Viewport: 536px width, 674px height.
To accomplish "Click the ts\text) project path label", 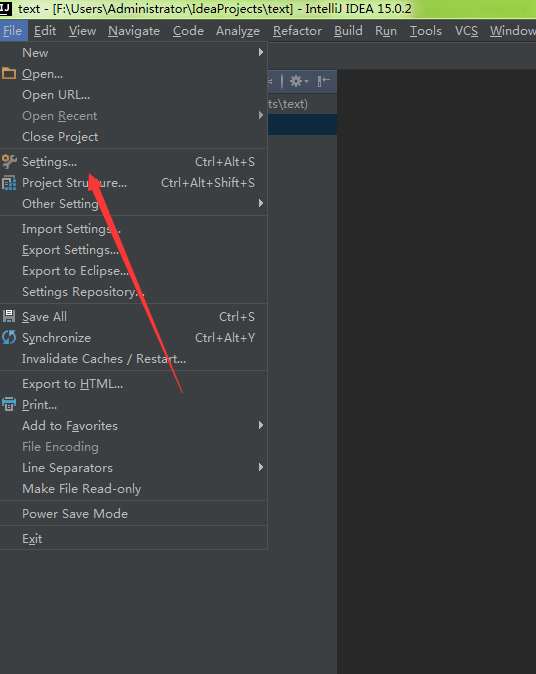I will [288, 104].
